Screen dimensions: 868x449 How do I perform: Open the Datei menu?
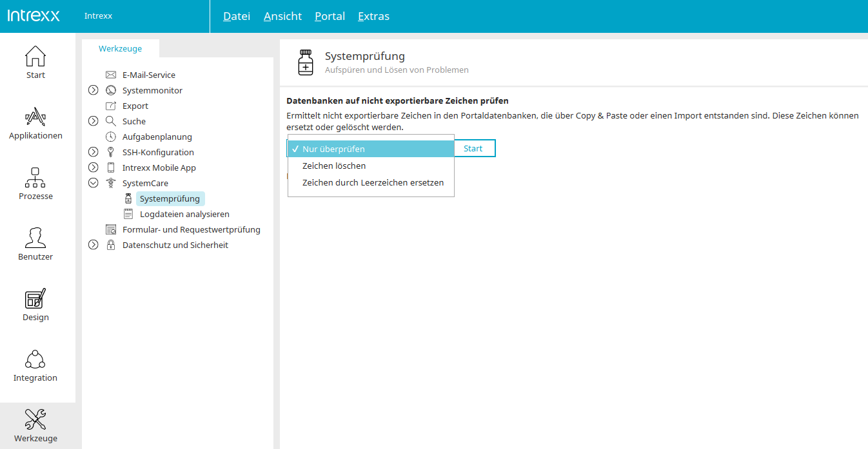pyautogui.click(x=236, y=16)
